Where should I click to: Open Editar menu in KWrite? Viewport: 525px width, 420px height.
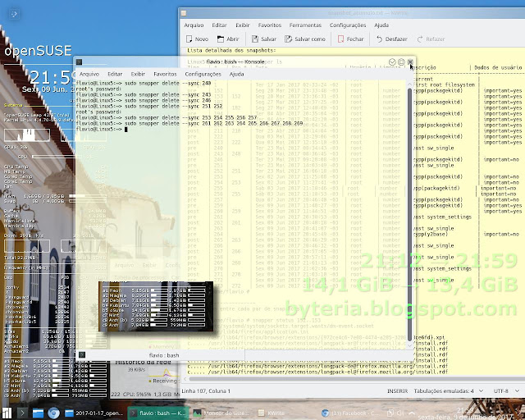tap(219, 25)
